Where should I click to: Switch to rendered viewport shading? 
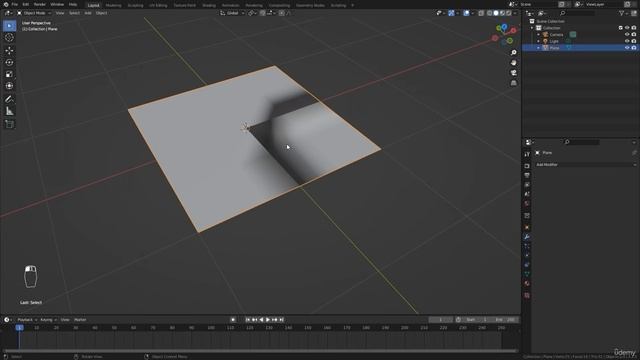click(x=509, y=13)
